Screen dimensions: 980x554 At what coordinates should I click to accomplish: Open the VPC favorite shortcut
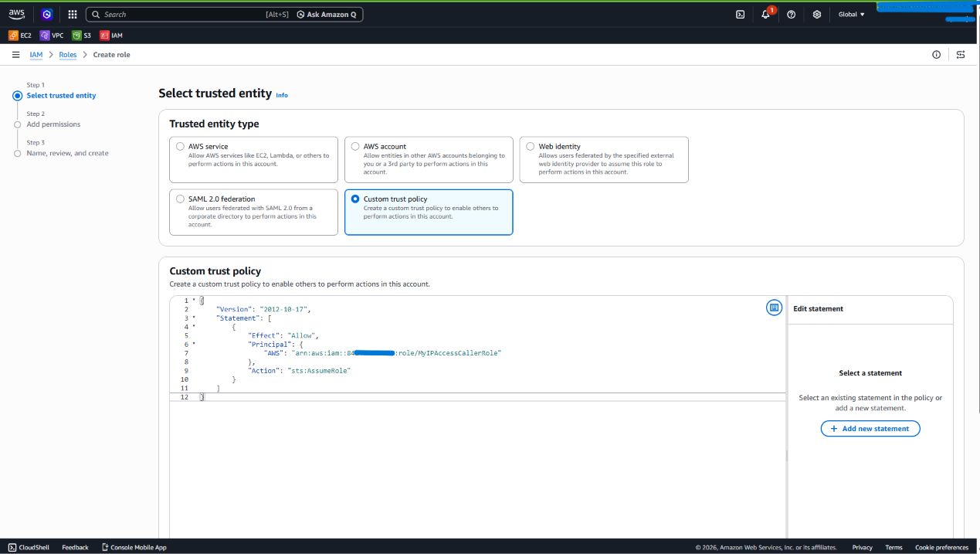tap(52, 36)
